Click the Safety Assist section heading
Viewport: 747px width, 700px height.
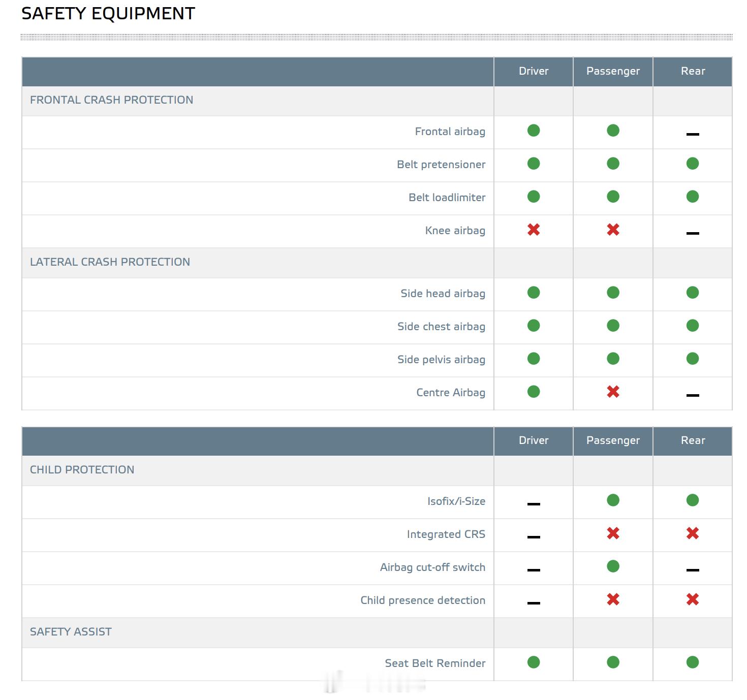(71, 632)
